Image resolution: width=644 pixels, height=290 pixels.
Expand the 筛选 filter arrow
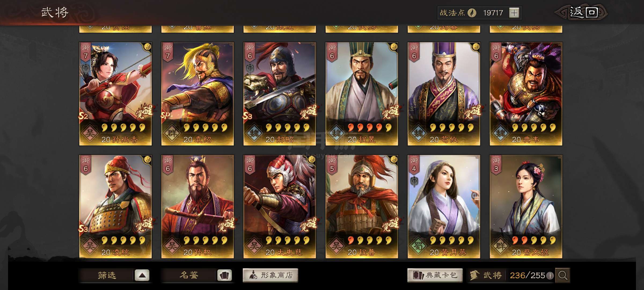click(142, 275)
